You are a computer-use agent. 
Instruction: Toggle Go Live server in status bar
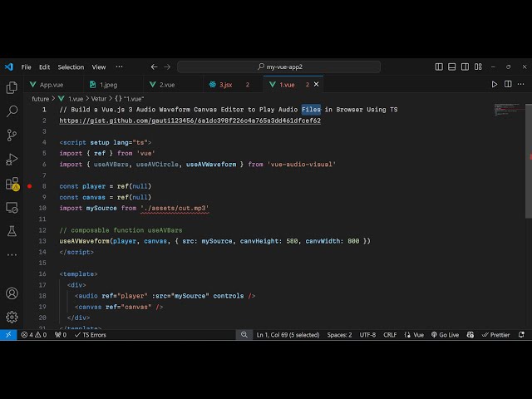click(447, 335)
